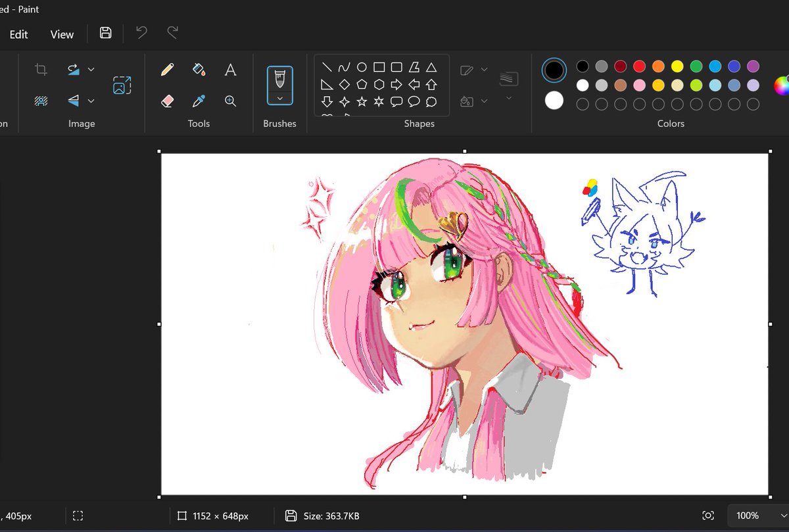
Task: Click the Fit to window icon
Action: 708,516
